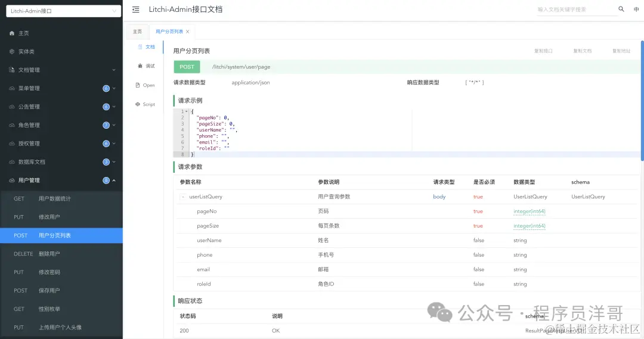Select the 用户分页列表 tab

[x=169, y=32]
